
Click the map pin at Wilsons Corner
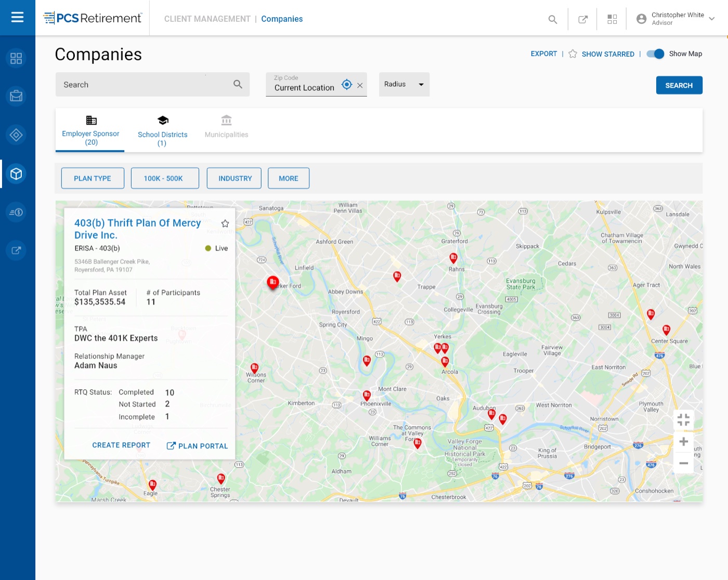coord(254,368)
